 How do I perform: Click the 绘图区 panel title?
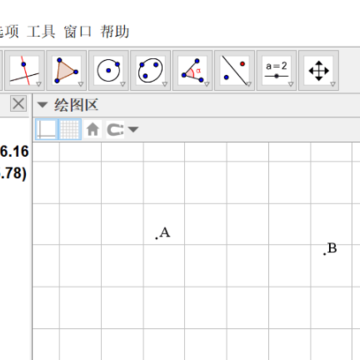(76, 105)
